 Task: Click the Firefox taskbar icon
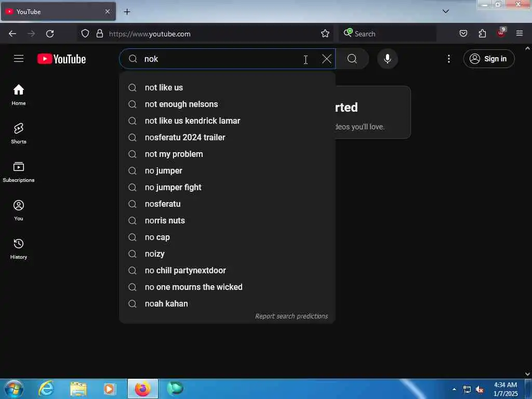[x=143, y=389]
